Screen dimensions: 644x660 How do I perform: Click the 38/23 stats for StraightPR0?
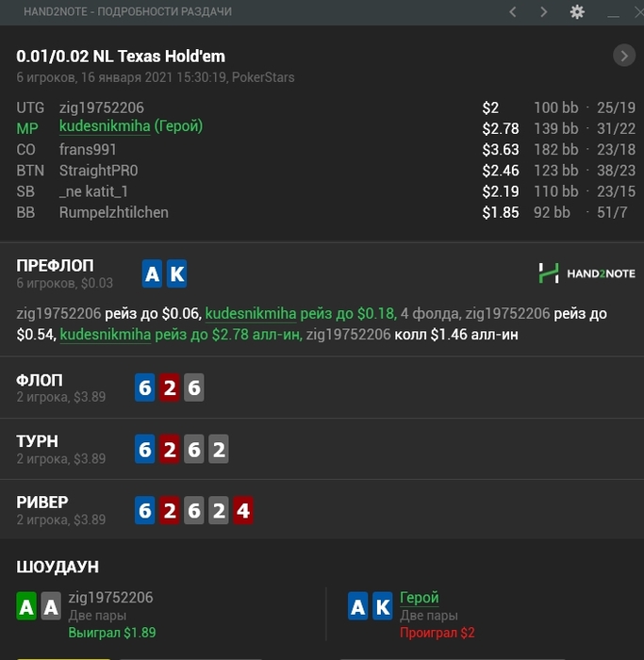[616, 171]
